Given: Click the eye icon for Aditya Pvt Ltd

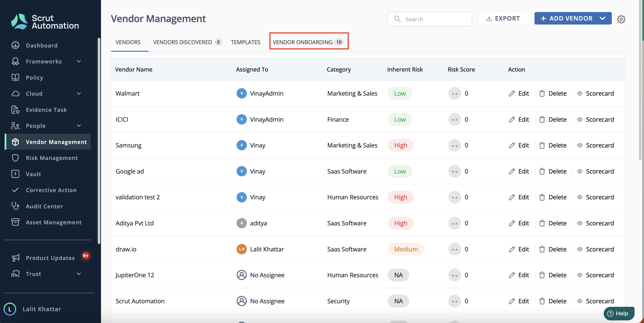Looking at the screenshot, I should coord(580,223).
